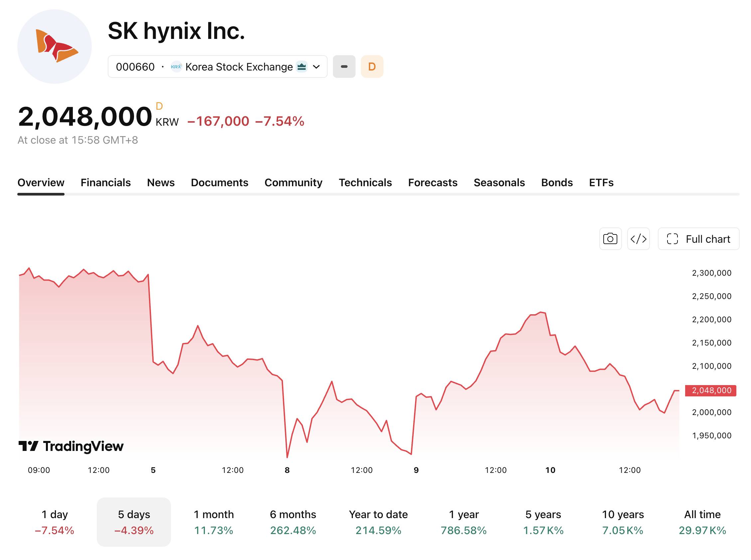Click the KRX exchange logo icon

176,67
